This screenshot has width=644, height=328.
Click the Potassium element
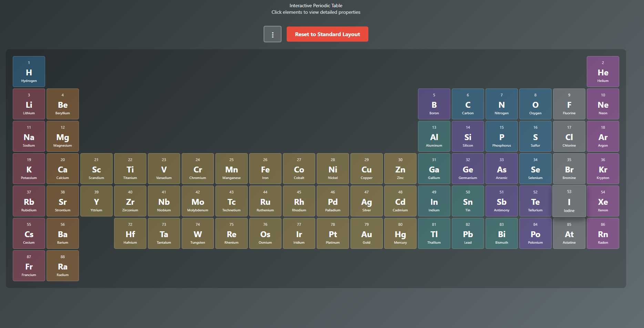click(29, 169)
